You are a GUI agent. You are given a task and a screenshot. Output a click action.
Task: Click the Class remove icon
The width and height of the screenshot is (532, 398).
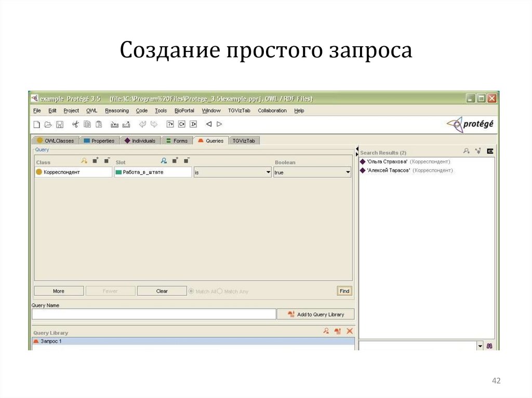[x=107, y=160]
